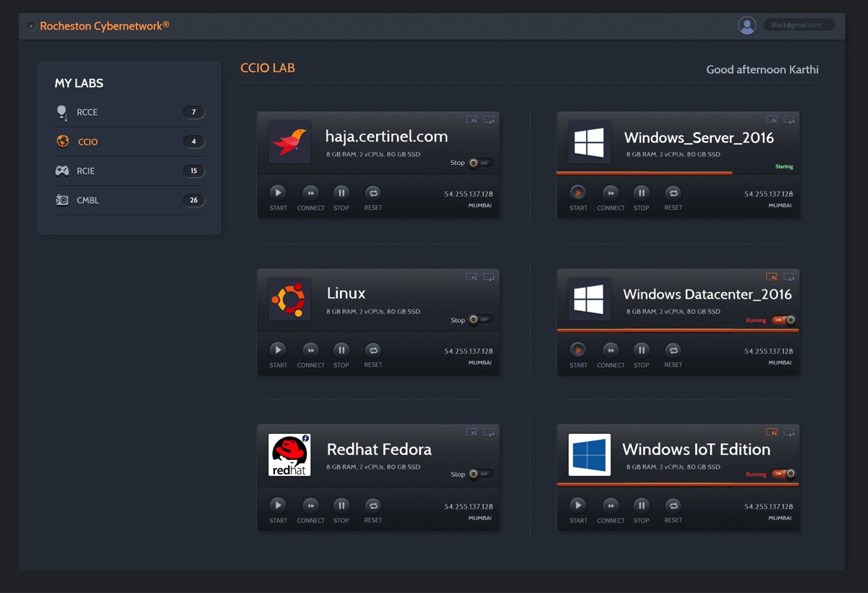Click the RCCE count badge showing 7
This screenshot has height=593, width=868.
click(193, 112)
